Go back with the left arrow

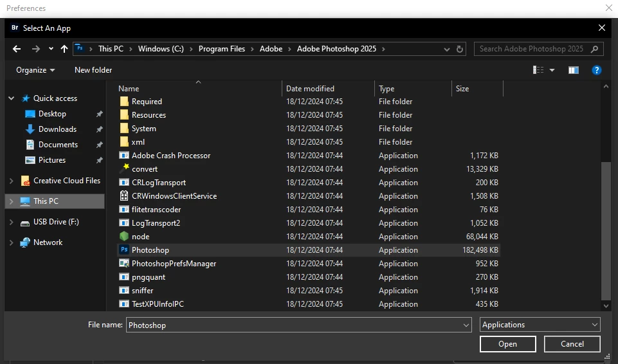(x=17, y=49)
